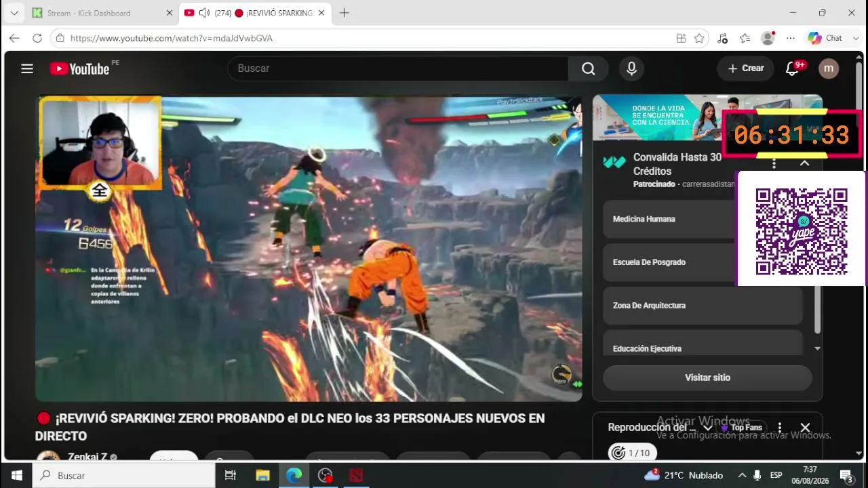Close the playlist panel

[805, 428]
